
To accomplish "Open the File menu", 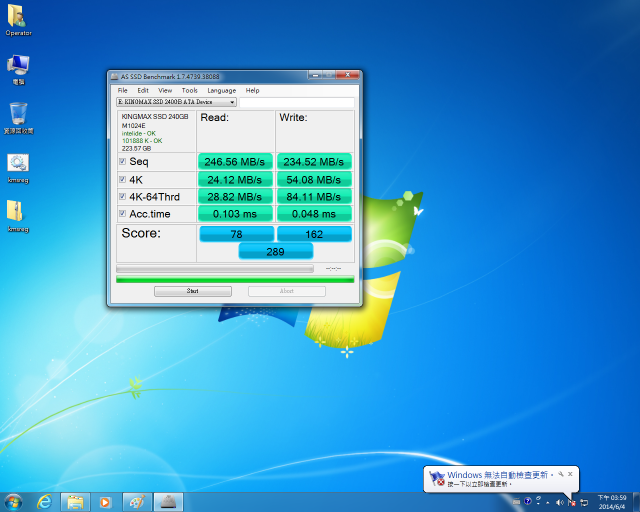I will pos(122,90).
